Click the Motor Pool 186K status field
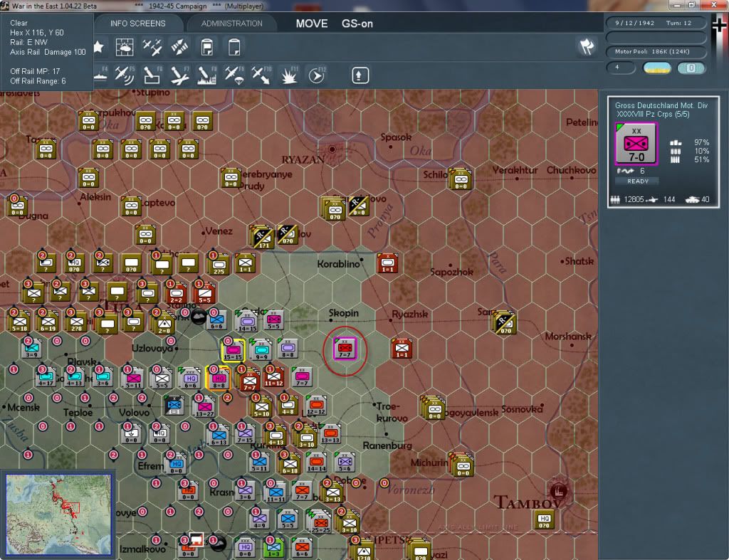Viewport: 729px width, 560px height. point(656,51)
